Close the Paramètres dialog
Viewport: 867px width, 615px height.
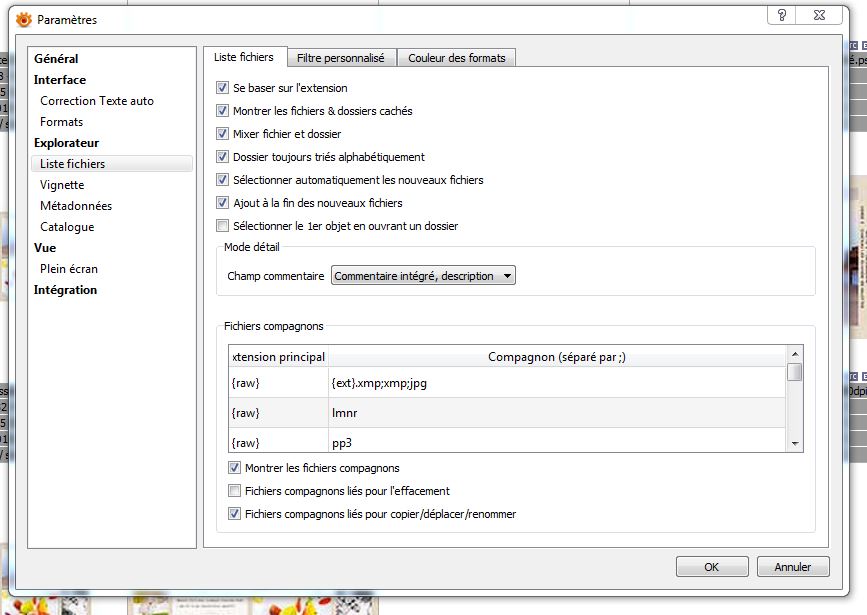(819, 15)
